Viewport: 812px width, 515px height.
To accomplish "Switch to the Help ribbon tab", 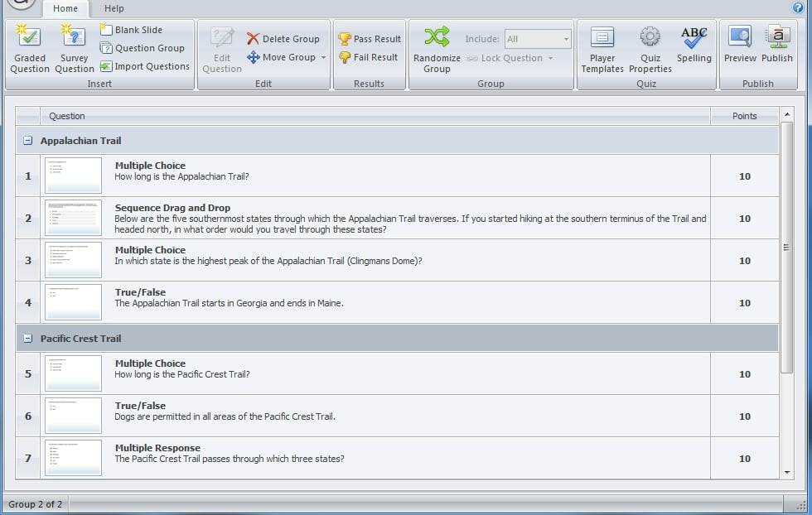I will [114, 8].
